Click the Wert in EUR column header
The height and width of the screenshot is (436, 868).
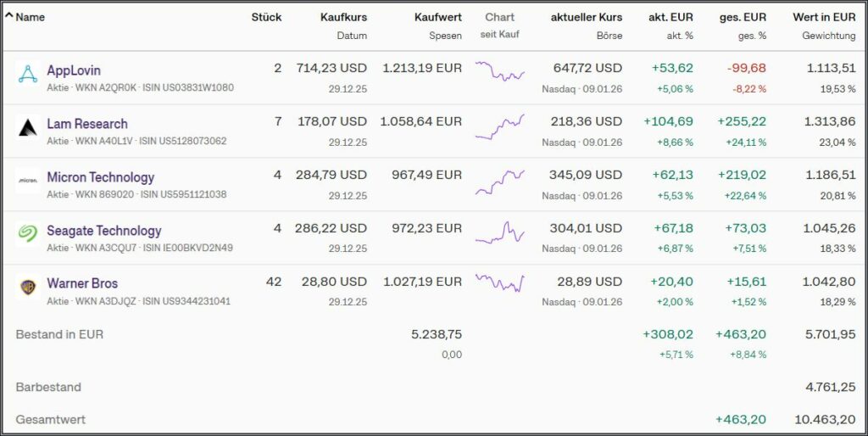tap(824, 17)
